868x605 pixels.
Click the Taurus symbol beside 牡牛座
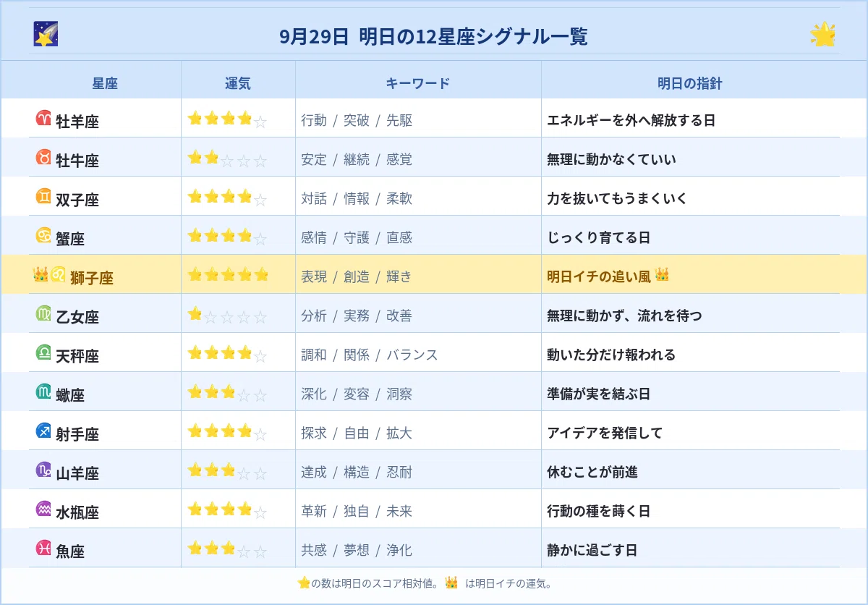44,157
